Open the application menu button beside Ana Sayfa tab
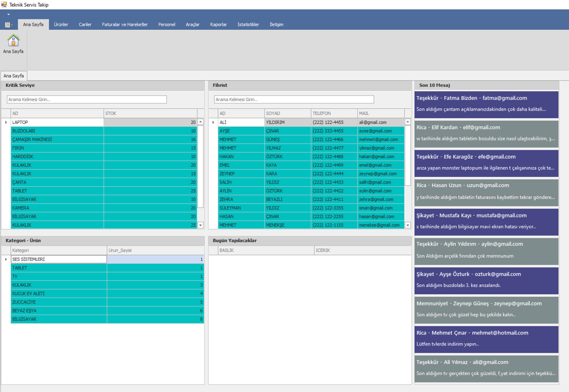569x392 pixels. 8,25
